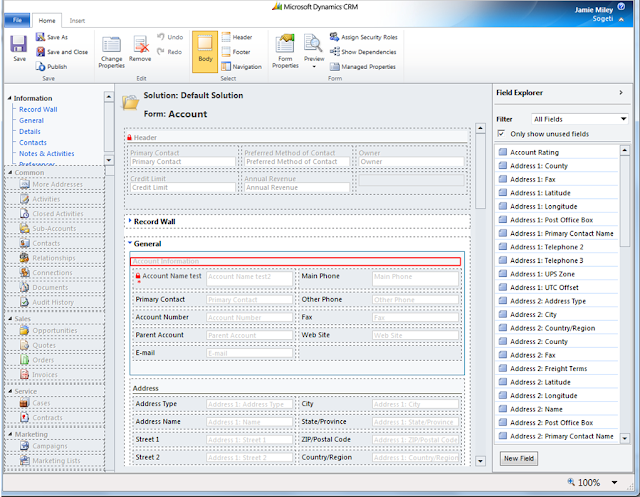Viewport: 640px width, 497px height.
Task: Click the navigation tree scroll up arrow
Action: click(x=109, y=97)
